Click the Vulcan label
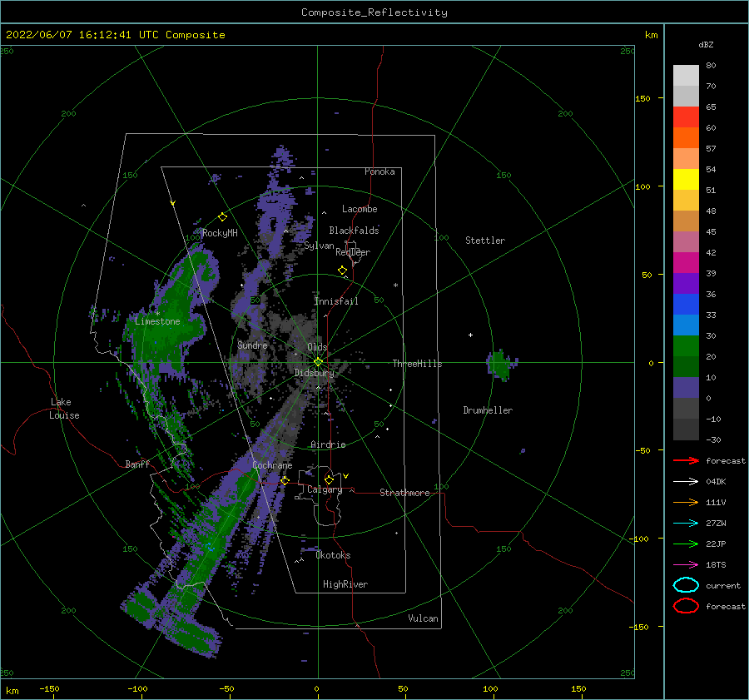This screenshot has height=700, width=749. pos(423,618)
